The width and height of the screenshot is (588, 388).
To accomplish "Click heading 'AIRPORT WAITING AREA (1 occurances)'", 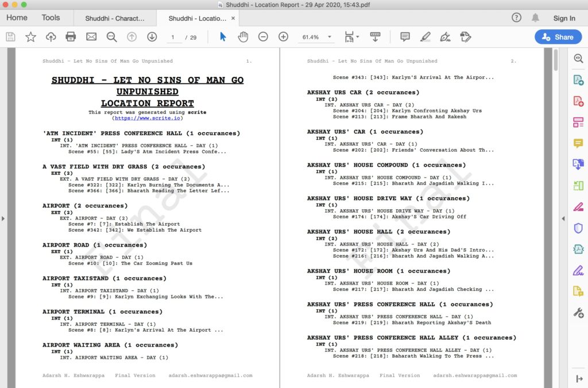I will click(110, 345).
